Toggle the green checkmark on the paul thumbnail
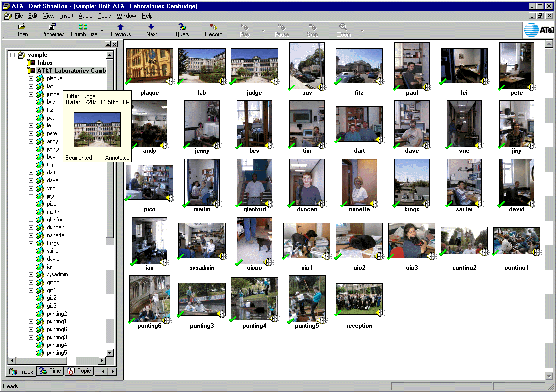This screenshot has width=556, height=392. coord(396,88)
